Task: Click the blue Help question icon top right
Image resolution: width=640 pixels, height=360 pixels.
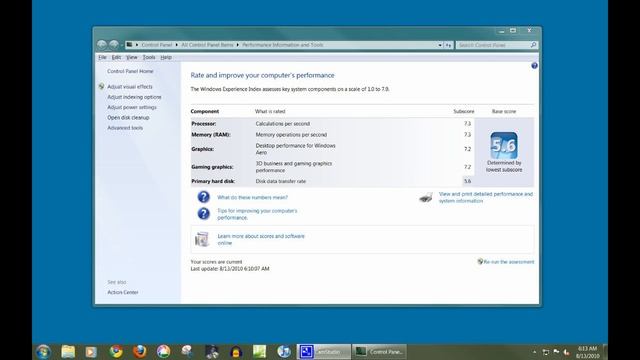Action: [534, 66]
